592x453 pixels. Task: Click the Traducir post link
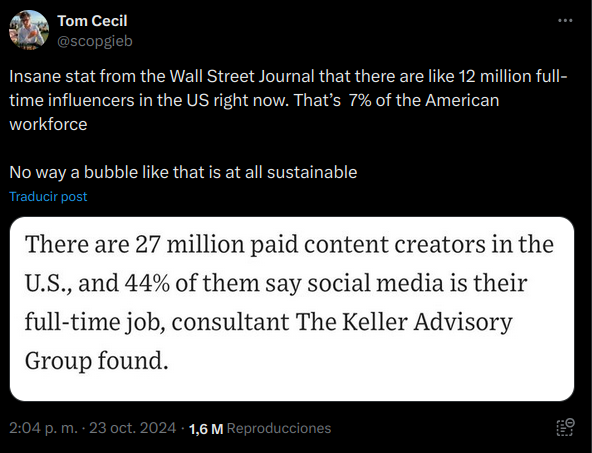[x=48, y=196]
